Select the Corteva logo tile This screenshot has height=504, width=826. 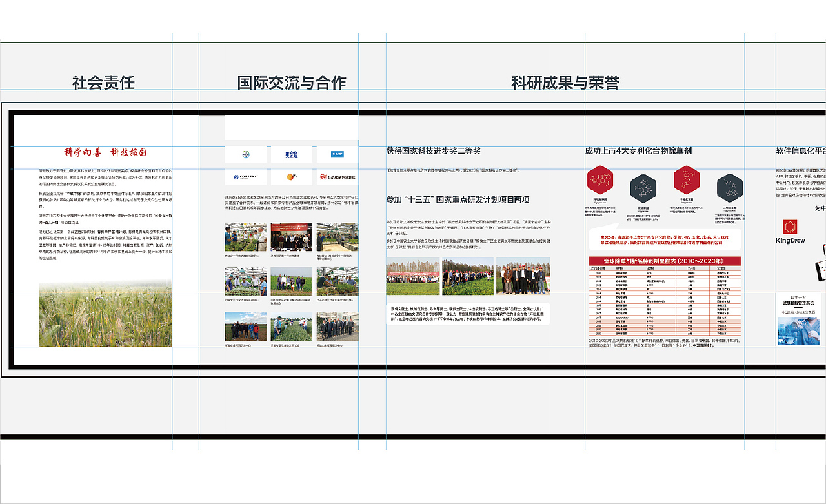point(245,177)
